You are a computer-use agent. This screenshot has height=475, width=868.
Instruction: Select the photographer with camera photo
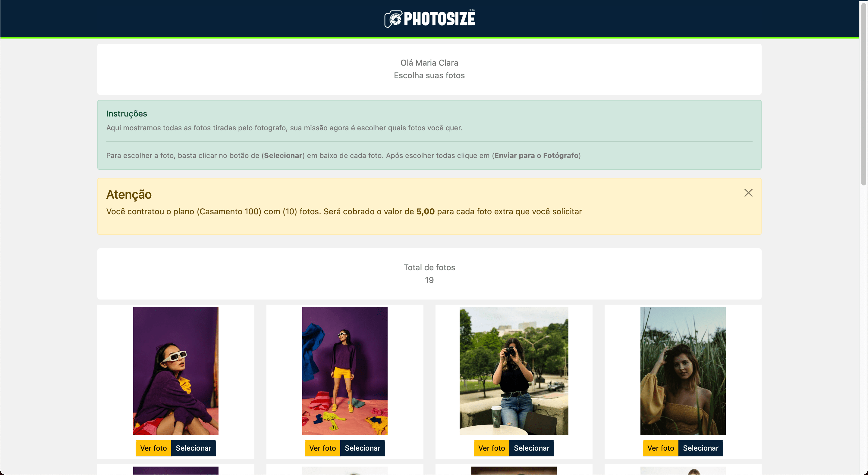coord(532,448)
